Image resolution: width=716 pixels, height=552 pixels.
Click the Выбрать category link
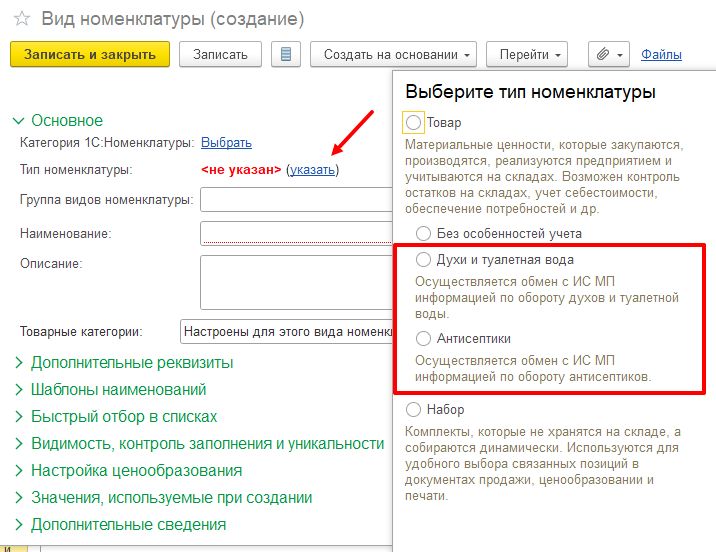(226, 143)
